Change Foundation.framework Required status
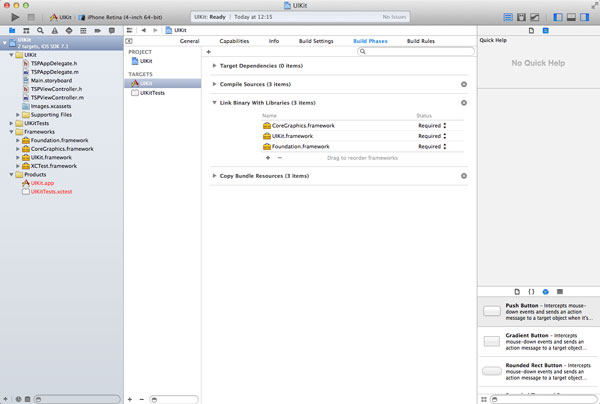The image size is (600, 404). tap(432, 147)
